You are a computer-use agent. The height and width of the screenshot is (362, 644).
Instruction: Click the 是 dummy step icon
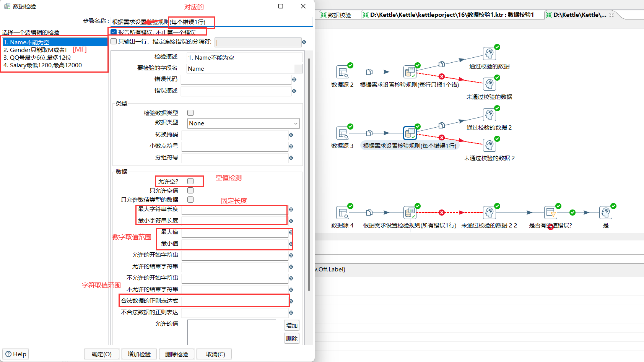(x=606, y=213)
